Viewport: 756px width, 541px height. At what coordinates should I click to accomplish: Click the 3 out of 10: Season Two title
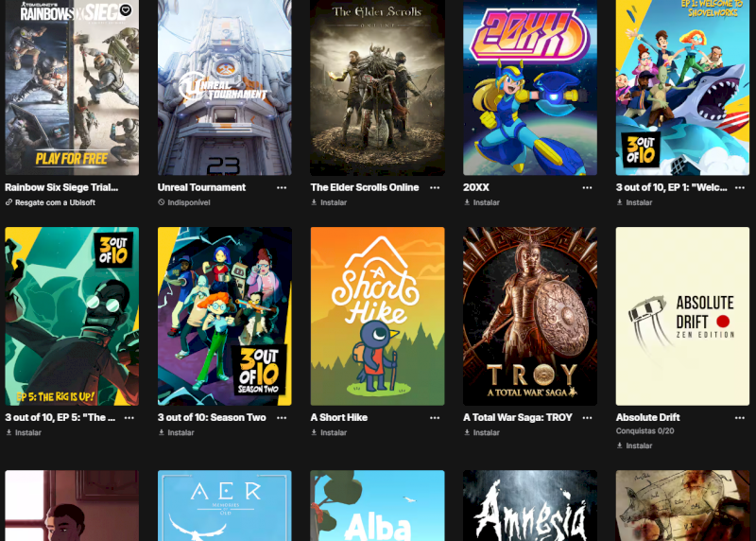point(212,418)
